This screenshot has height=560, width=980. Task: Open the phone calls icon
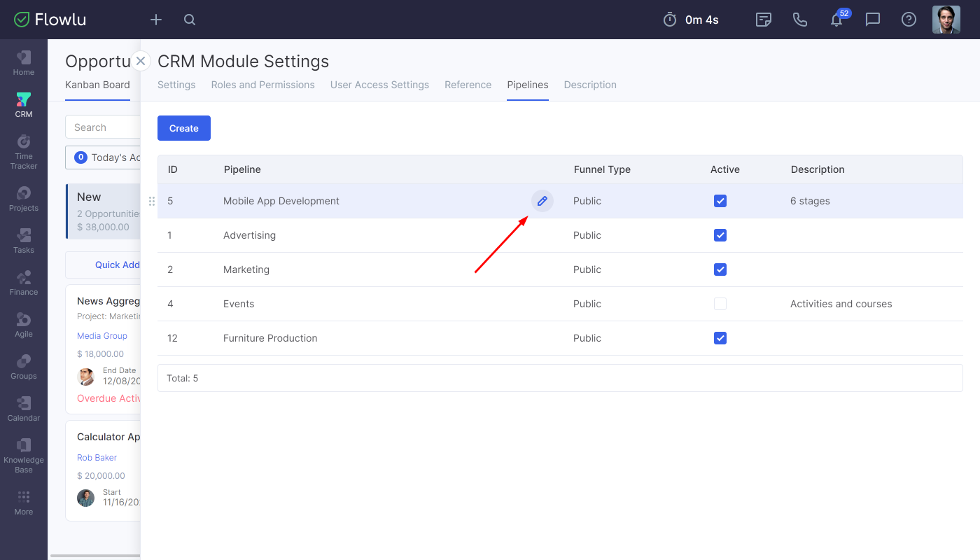point(800,20)
